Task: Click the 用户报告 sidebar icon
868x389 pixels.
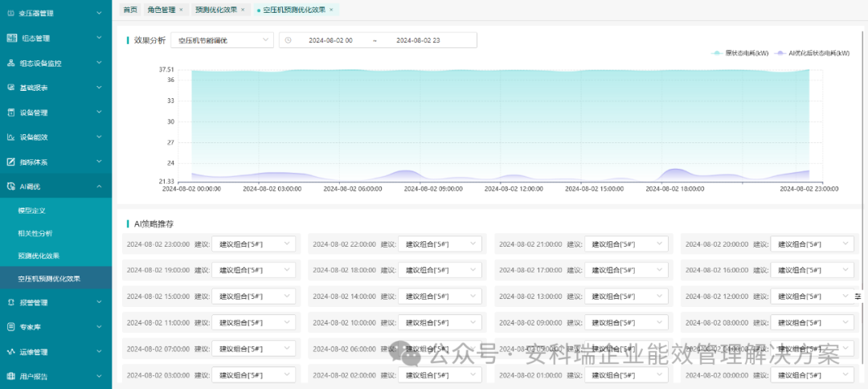Action: pyautogui.click(x=10, y=376)
